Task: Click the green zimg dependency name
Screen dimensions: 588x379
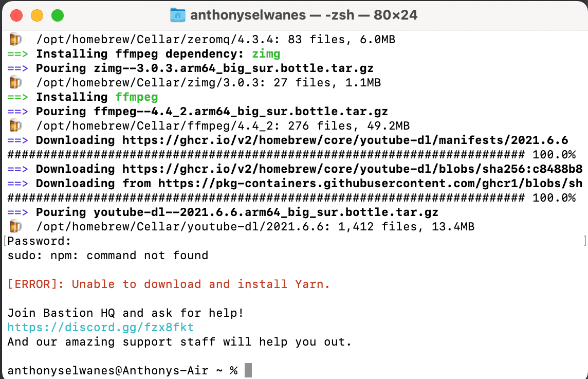Action: [x=266, y=54]
